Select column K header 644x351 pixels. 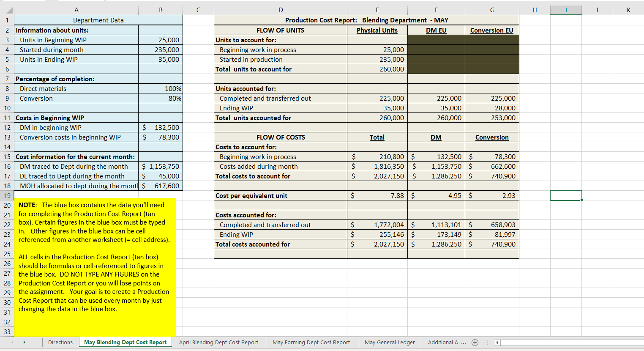pos(628,10)
